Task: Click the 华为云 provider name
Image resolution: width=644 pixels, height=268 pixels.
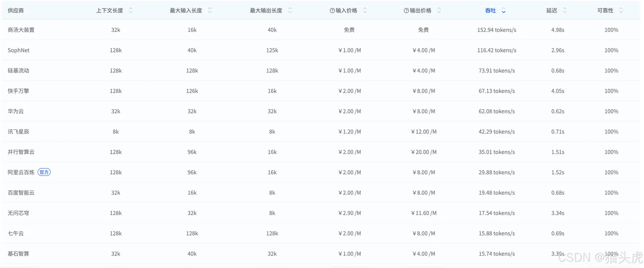Action: pos(16,111)
